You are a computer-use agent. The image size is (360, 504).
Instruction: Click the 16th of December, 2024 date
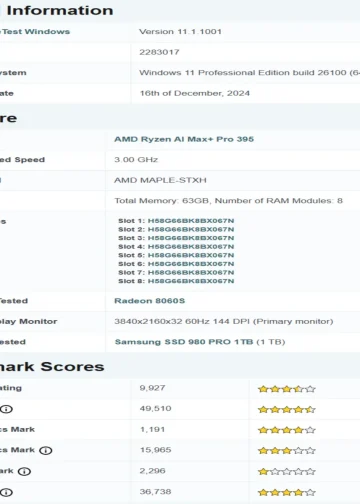click(195, 93)
